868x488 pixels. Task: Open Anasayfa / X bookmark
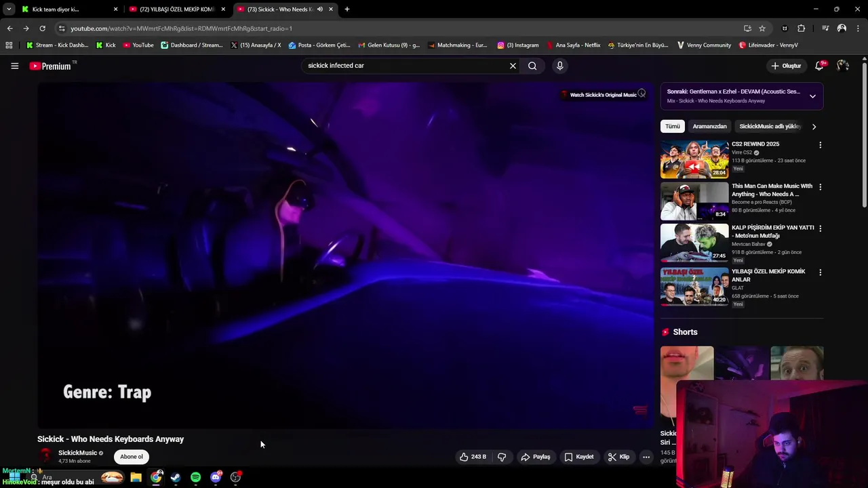pos(256,45)
